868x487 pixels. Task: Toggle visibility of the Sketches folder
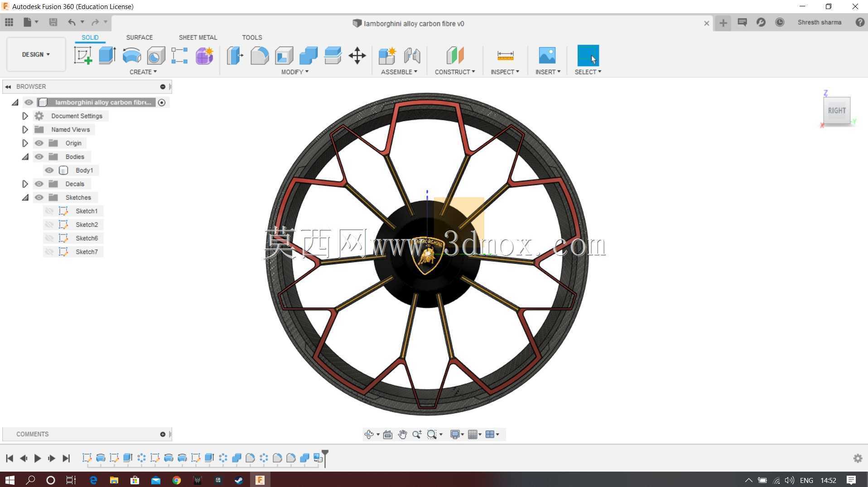[39, 197]
